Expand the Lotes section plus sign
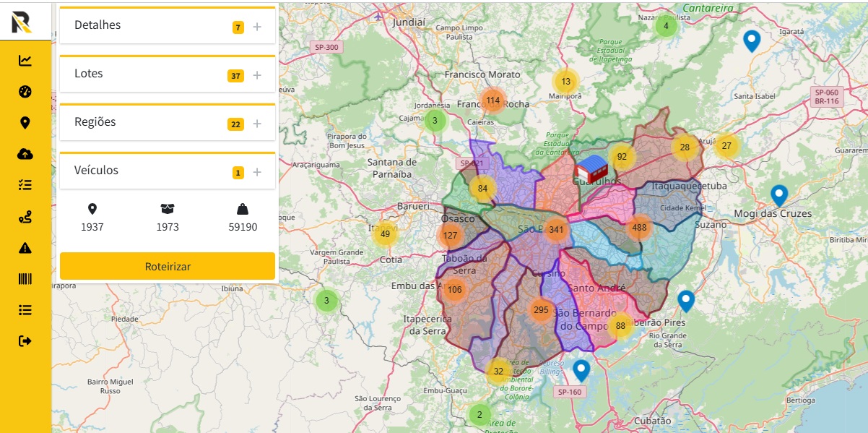The height and width of the screenshot is (433, 868). coord(257,76)
